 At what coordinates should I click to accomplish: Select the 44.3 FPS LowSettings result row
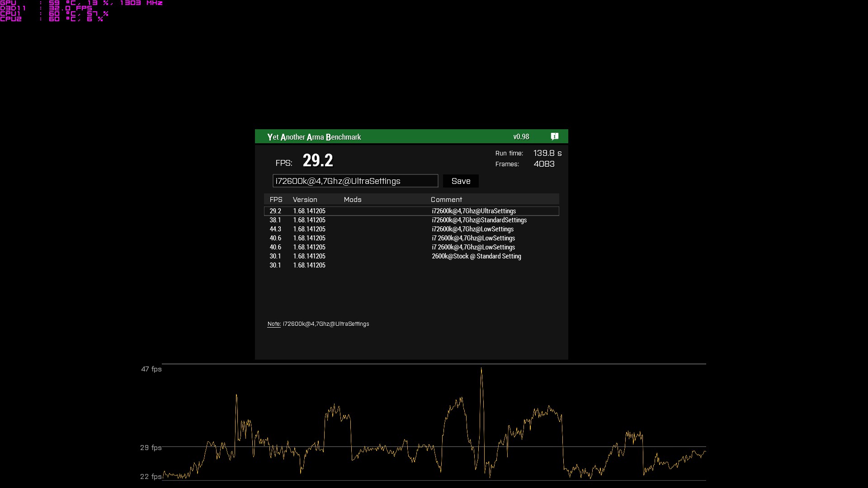(x=411, y=229)
